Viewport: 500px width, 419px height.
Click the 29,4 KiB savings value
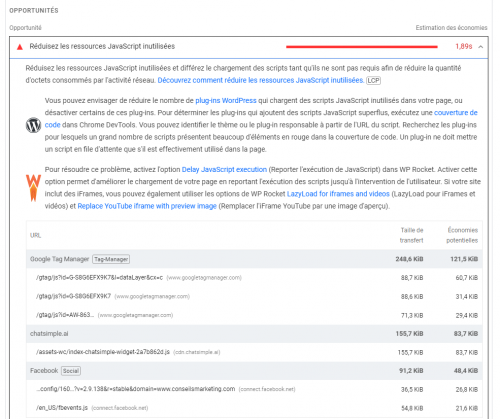[x=467, y=315]
